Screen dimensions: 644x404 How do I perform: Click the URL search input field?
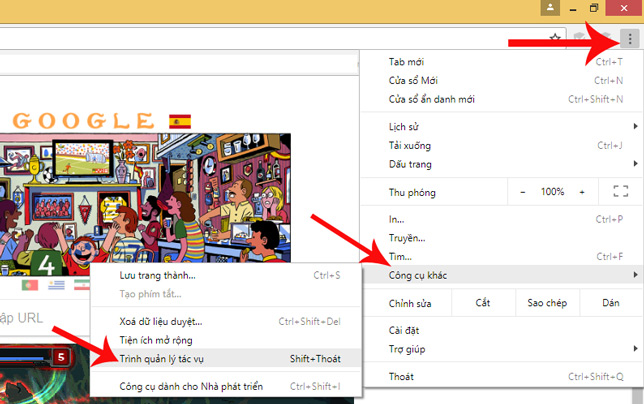point(45,318)
